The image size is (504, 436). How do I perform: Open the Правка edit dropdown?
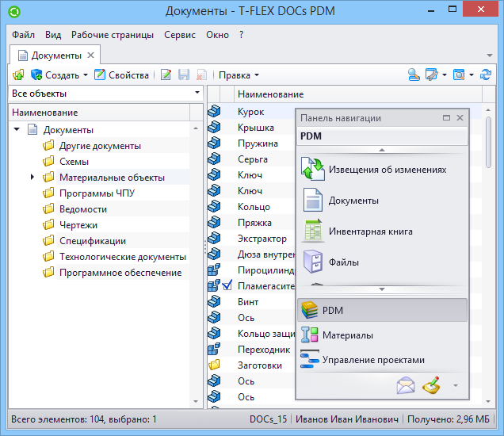239,75
